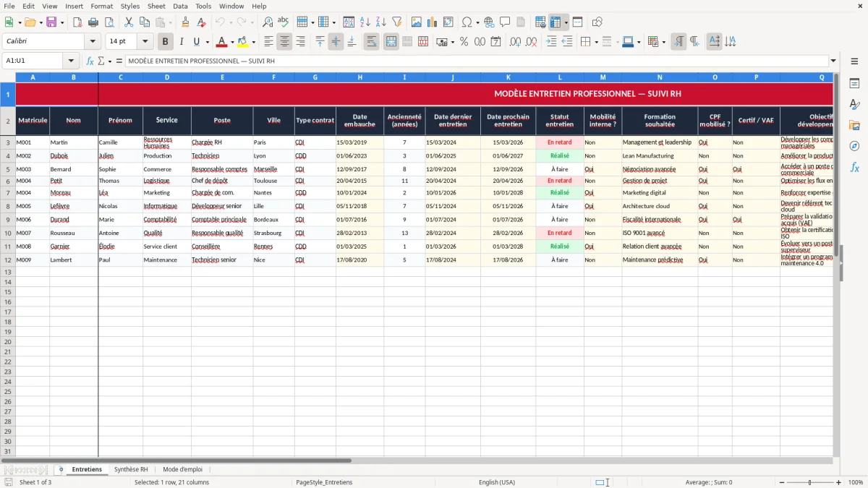Apply red font color swatch
Screen dimensions: 868x488
click(x=221, y=42)
